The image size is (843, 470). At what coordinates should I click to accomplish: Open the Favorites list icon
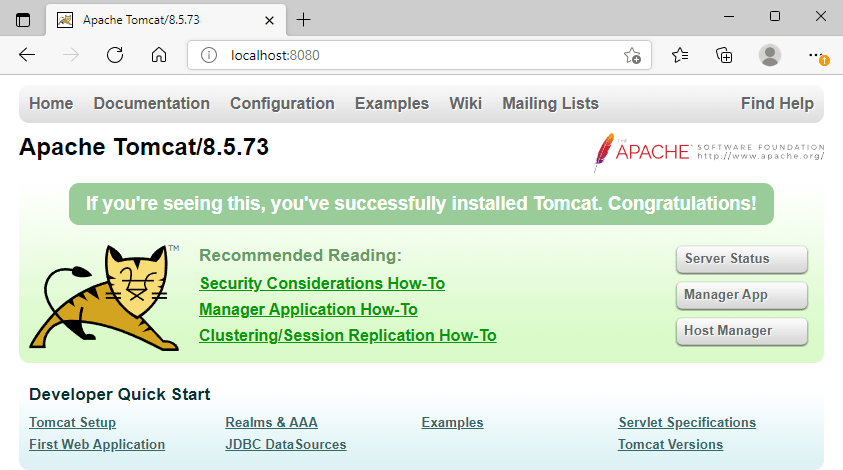(x=680, y=55)
